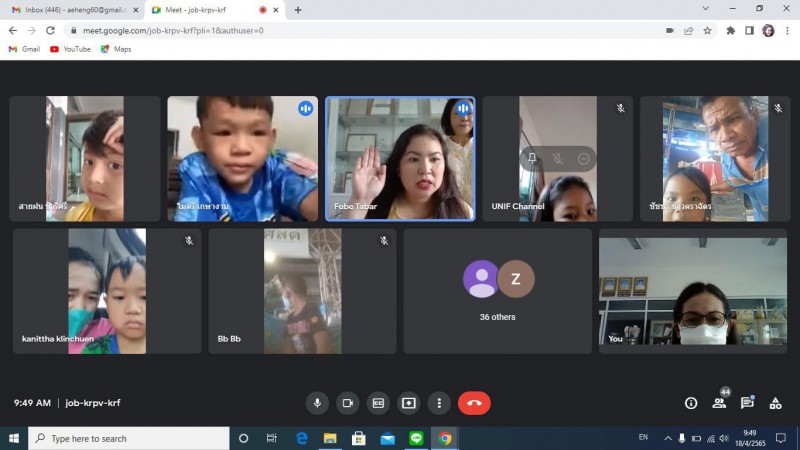Turn off the camera in call controls
Viewport: 800px width, 450px height.
click(x=348, y=403)
